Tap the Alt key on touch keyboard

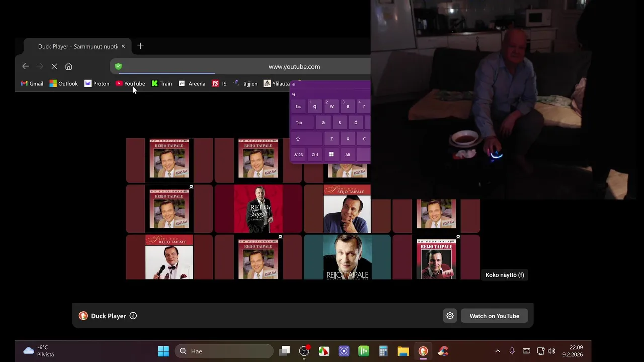tap(348, 154)
